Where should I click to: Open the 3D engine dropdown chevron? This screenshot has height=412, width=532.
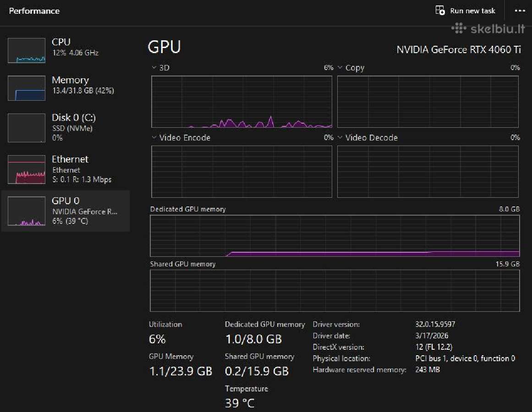pyautogui.click(x=154, y=67)
